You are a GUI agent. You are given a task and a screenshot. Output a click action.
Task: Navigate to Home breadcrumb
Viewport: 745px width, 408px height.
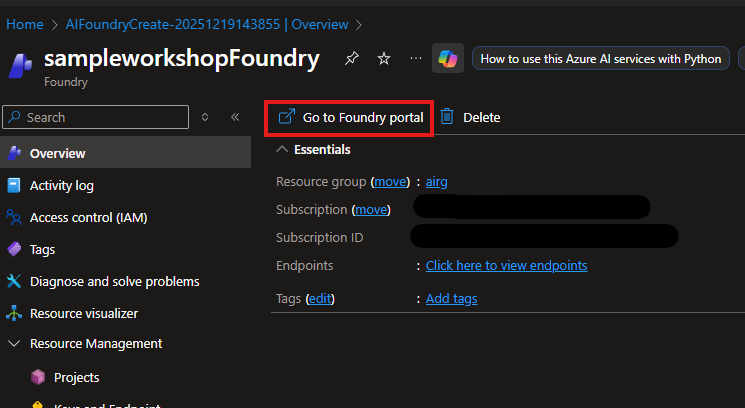(x=25, y=24)
